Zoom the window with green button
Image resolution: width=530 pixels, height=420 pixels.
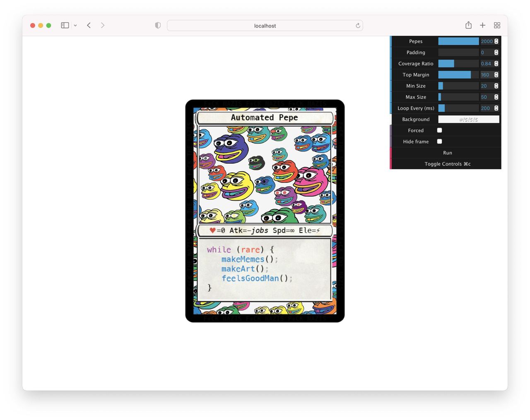point(48,26)
